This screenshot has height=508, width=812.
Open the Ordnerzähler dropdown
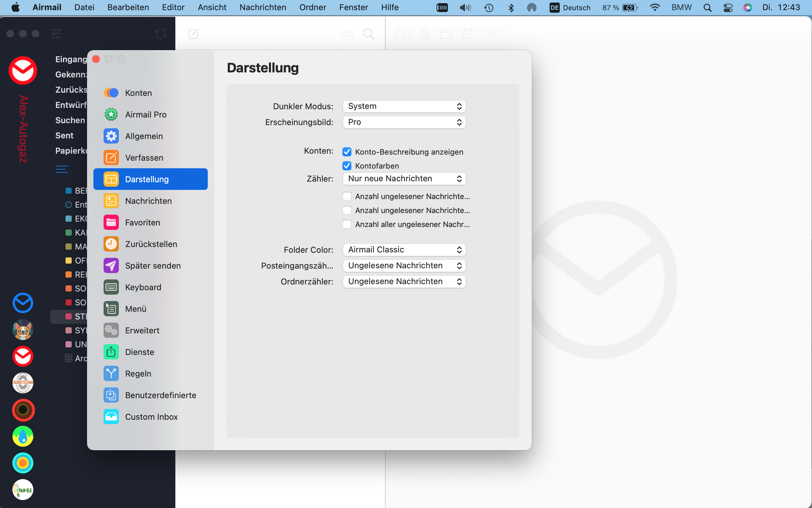(x=404, y=282)
